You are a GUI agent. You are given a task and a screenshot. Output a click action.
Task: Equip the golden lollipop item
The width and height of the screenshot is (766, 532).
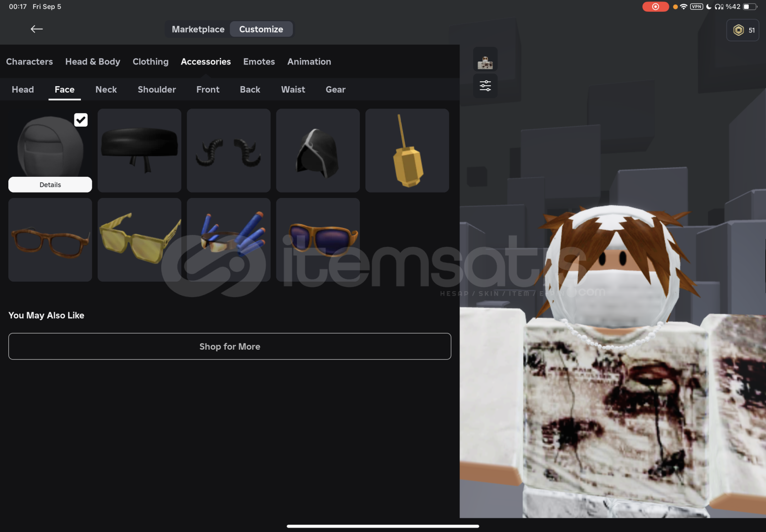407,151
